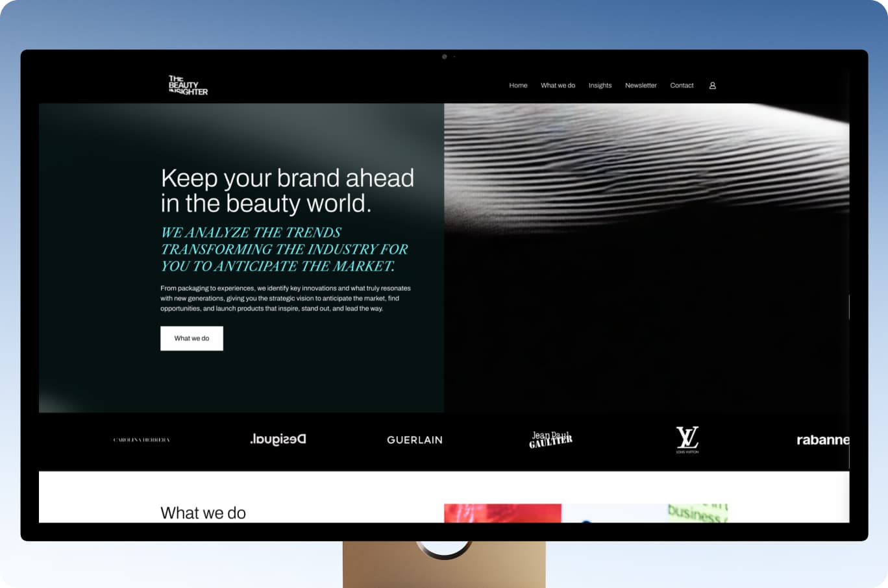Open the Insights menu item

600,86
